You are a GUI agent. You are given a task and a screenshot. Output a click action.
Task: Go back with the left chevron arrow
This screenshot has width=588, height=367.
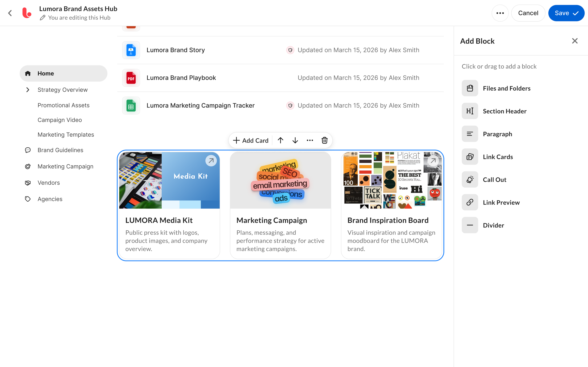point(10,13)
